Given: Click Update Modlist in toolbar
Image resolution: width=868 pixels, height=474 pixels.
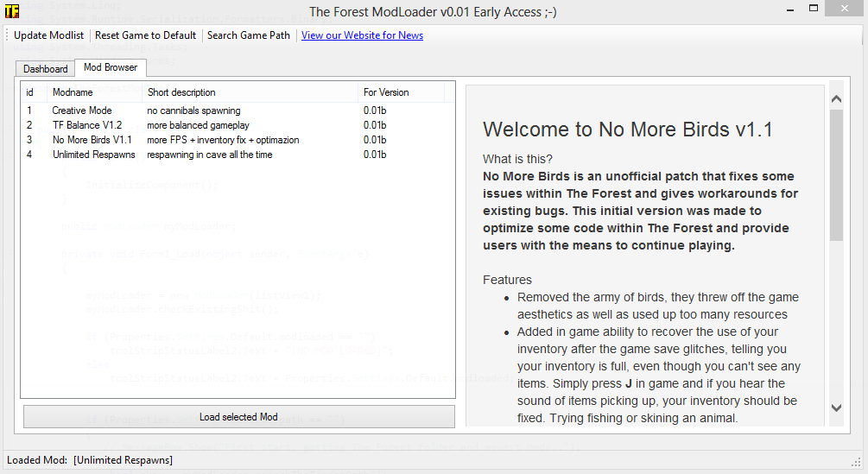Looking at the screenshot, I should pos(49,35).
